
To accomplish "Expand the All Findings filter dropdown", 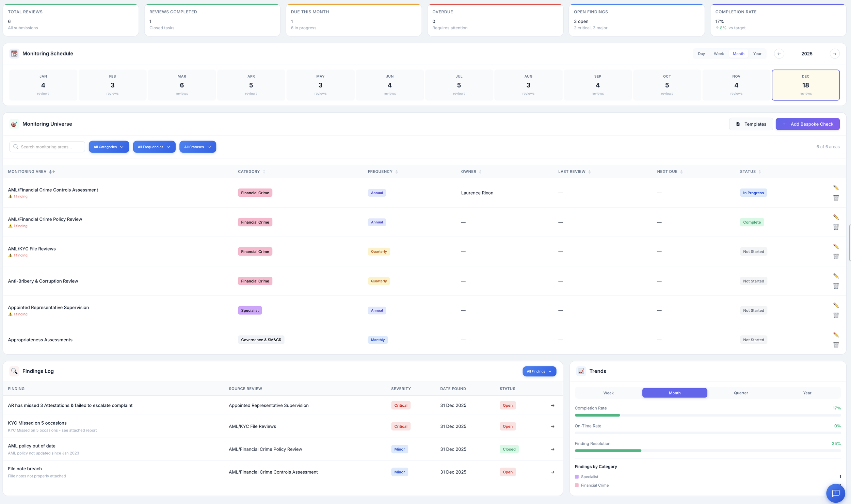I will click(539, 371).
